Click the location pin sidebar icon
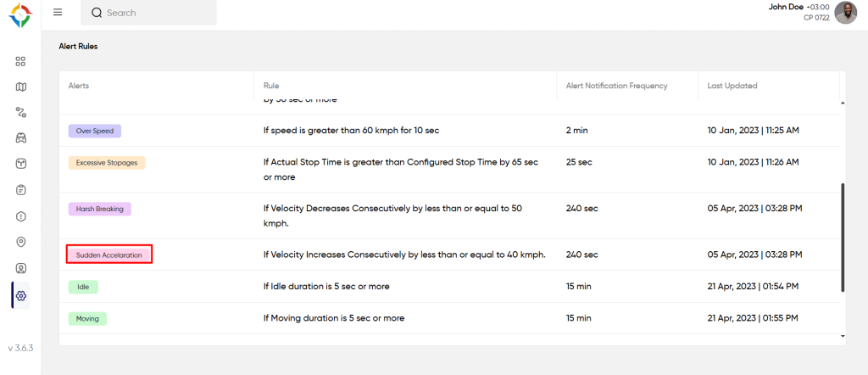This screenshot has height=375, width=868. (21, 242)
